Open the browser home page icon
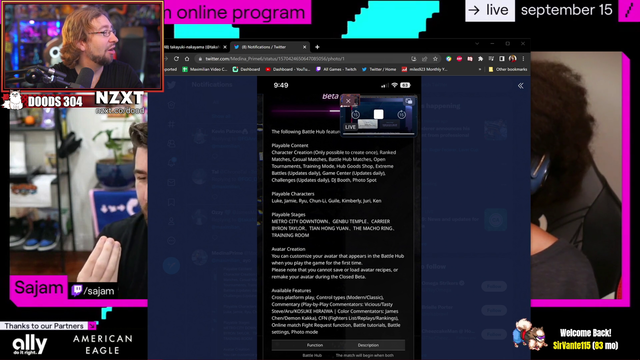The image size is (640, 360). click(187, 59)
